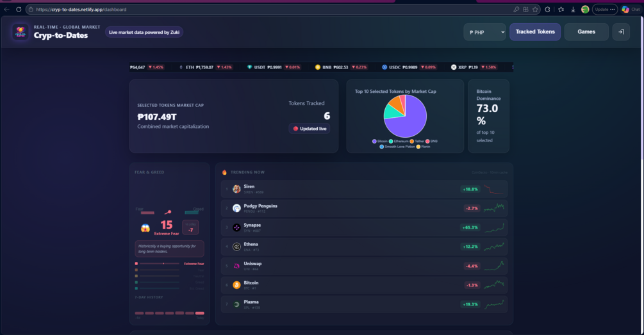Click the XRP icon in ticker
Screen dimensions: 644x335
[x=454, y=67]
